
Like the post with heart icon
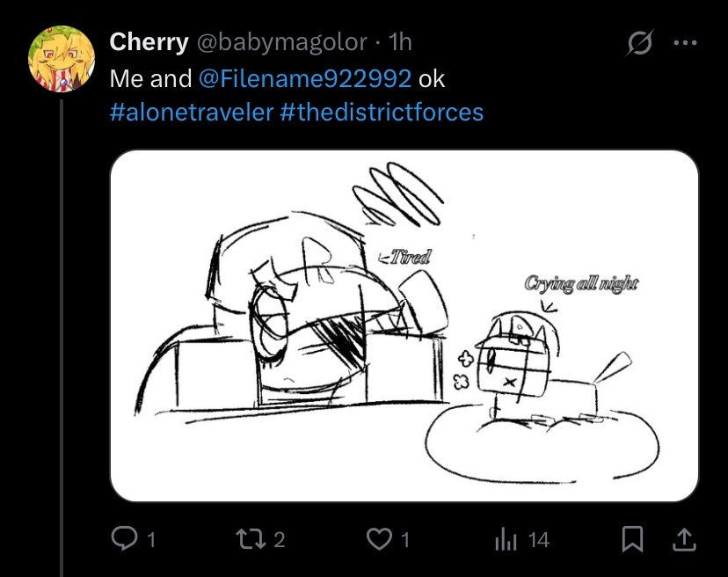coord(379,539)
